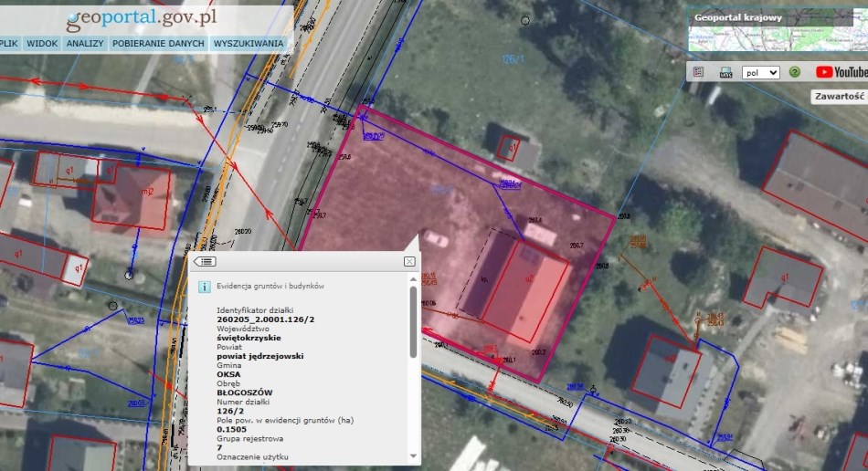Click the geoportal.gov.pl logo

142,17
